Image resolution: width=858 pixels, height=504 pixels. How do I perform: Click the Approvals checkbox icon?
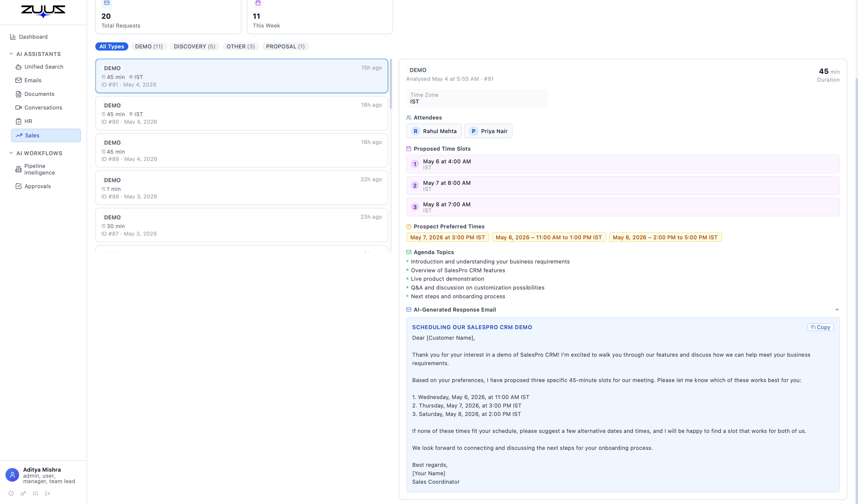(x=18, y=186)
